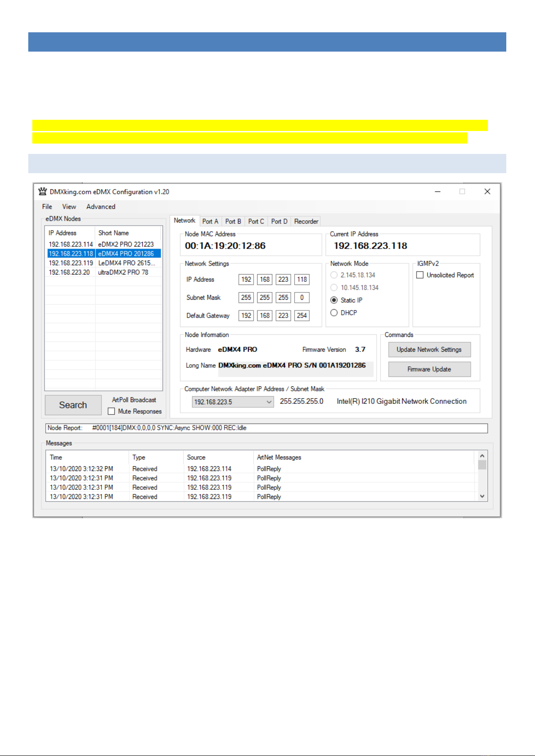Select the Static IP radio button
The height and width of the screenshot is (756, 535).
pyautogui.click(x=334, y=300)
